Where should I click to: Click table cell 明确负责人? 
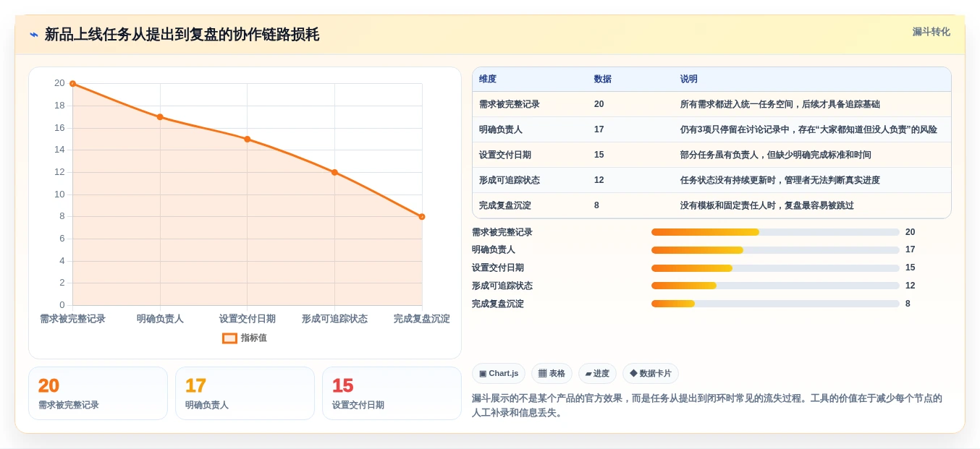point(501,129)
